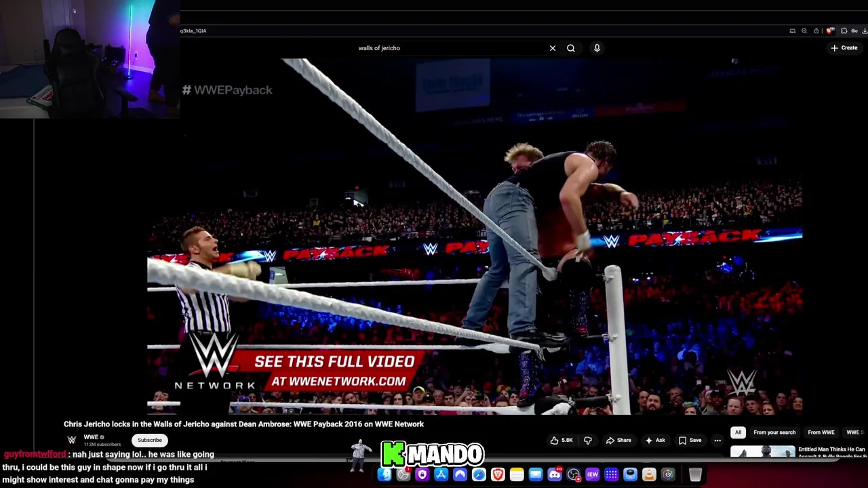The width and height of the screenshot is (868, 488).
Task: Click the video title about Chris Jericho
Action: [243, 424]
